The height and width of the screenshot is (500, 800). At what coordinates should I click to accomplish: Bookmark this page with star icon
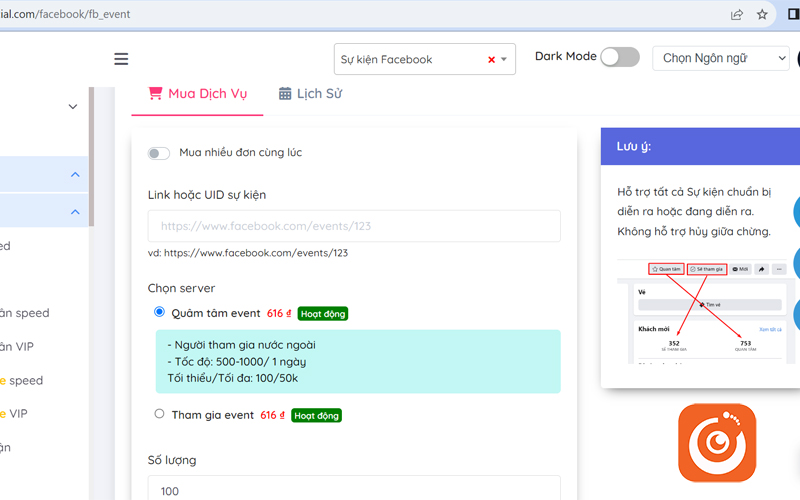pos(762,14)
